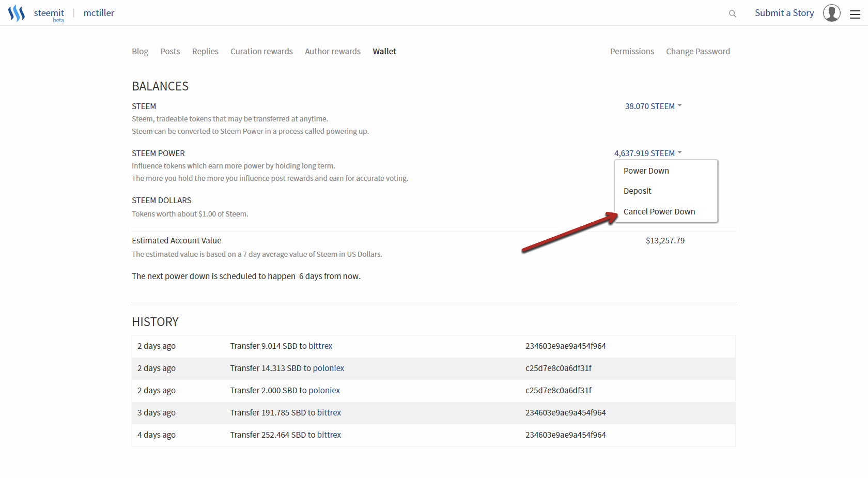Open poloniex link in 14.313 SBD transfer
Image resolution: width=868 pixels, height=478 pixels.
(x=329, y=368)
